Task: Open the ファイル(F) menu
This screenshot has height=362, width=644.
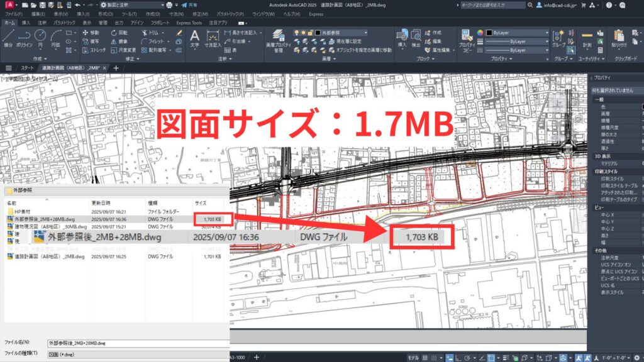Action: (13, 14)
